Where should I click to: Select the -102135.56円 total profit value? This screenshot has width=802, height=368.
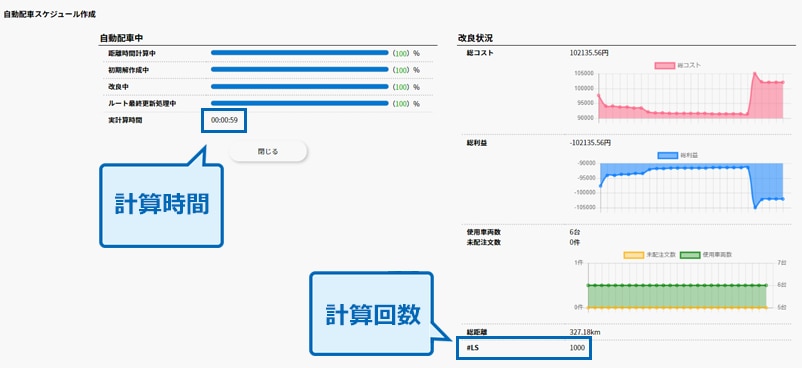click(590, 142)
